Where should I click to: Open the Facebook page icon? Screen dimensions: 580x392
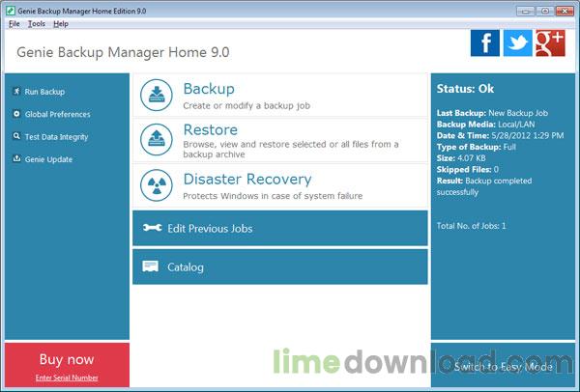coord(485,43)
